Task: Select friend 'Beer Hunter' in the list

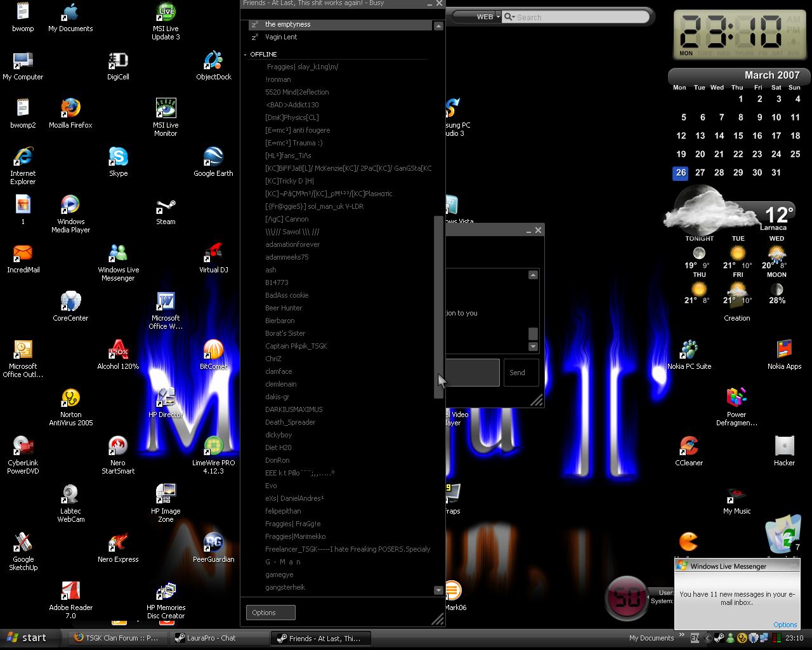Action: tap(284, 308)
